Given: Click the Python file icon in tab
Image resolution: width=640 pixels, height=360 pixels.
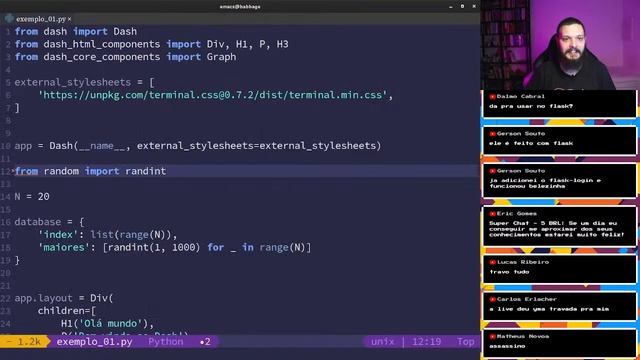Looking at the screenshot, I should point(9,19).
